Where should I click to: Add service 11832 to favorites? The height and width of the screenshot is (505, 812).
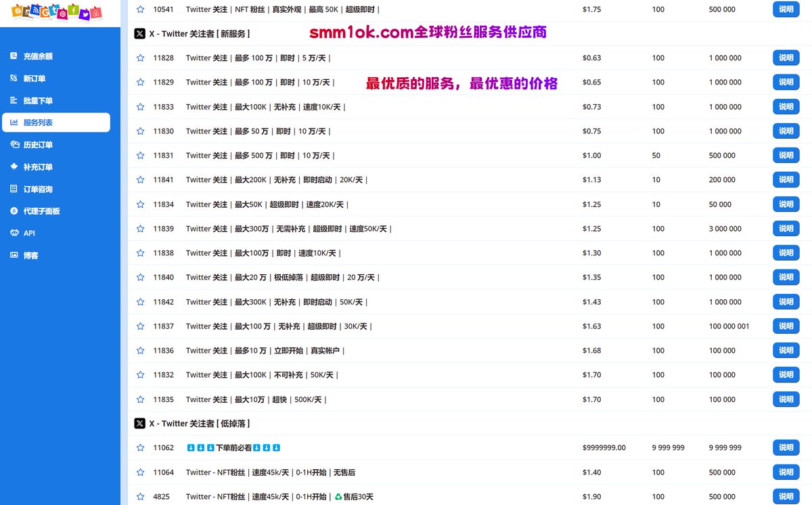click(x=140, y=375)
